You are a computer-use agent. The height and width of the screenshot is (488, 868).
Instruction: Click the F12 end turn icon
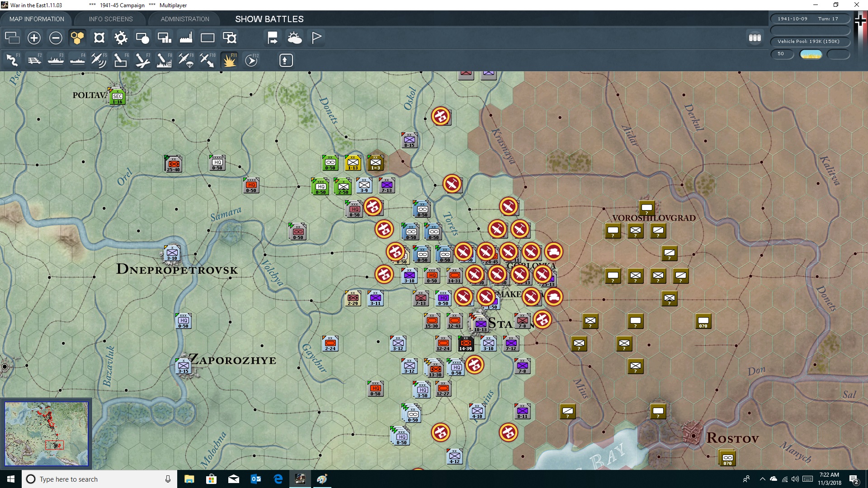point(251,60)
